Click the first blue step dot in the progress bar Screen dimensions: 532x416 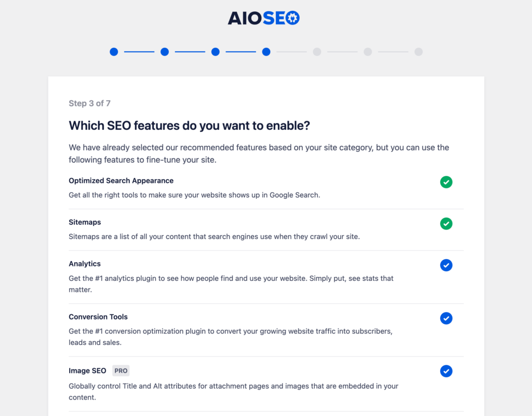pyautogui.click(x=114, y=51)
